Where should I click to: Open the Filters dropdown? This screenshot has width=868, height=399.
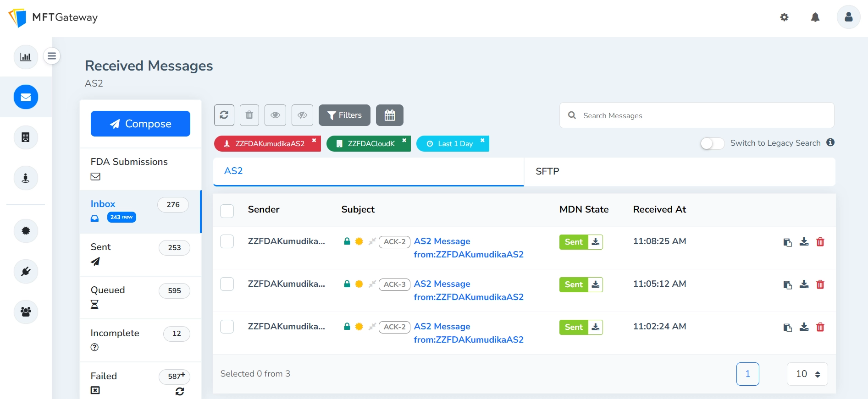pyautogui.click(x=344, y=115)
